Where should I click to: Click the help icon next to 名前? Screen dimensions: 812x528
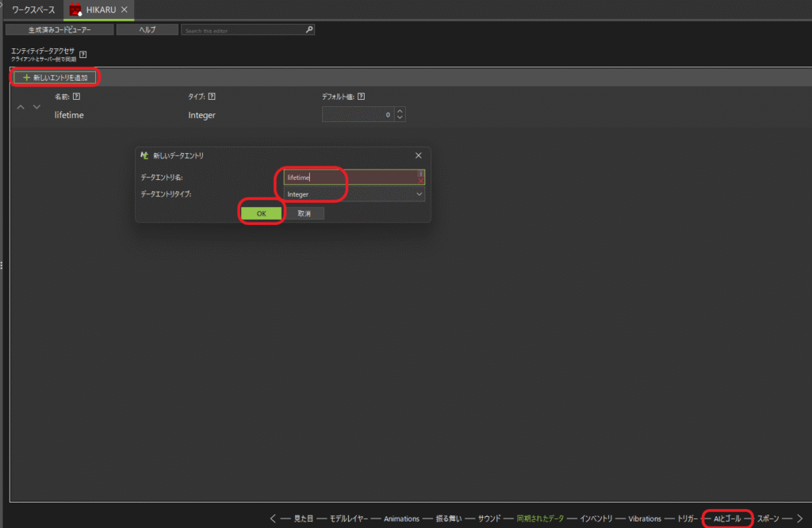click(x=77, y=97)
